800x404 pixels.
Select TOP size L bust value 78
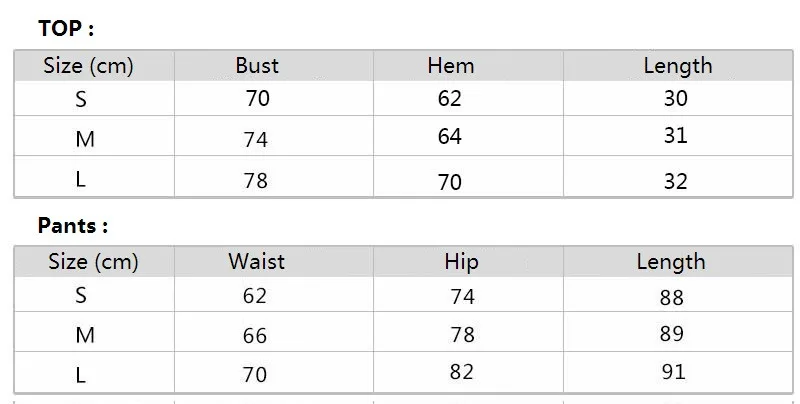[256, 181]
